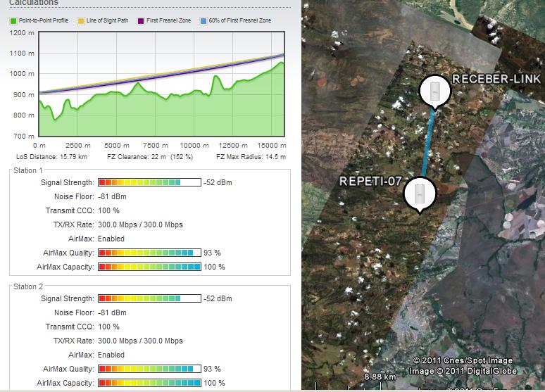Click the blue link line between the stations
Image resolution: width=545 pixels, height=392 pixels.
(x=428, y=143)
